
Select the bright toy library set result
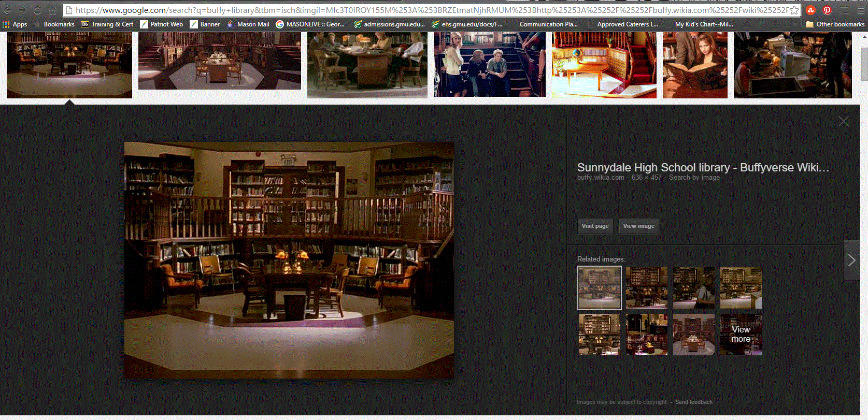point(604,65)
